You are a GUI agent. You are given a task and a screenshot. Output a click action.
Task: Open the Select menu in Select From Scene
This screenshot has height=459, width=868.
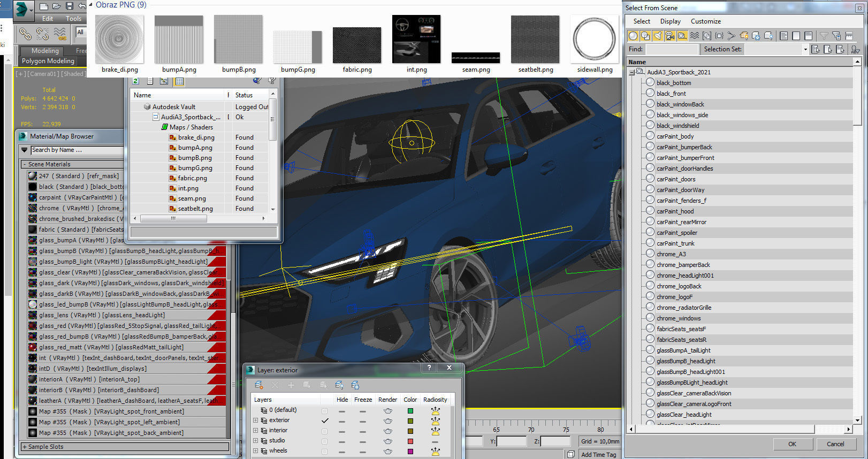click(642, 21)
